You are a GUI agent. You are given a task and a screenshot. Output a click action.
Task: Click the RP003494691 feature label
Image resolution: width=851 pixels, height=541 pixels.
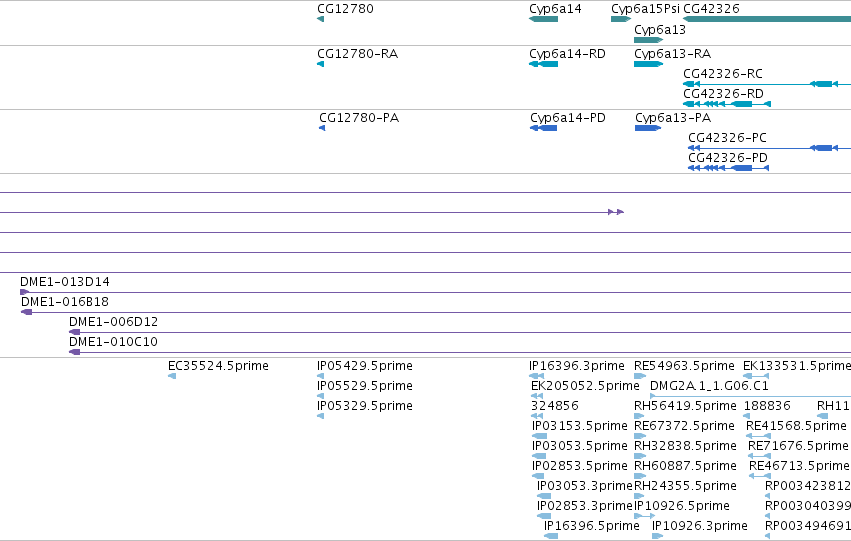808,526
